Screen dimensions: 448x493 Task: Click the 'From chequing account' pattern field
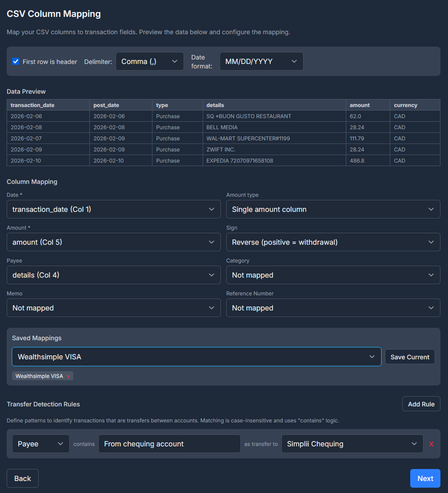(x=169, y=444)
